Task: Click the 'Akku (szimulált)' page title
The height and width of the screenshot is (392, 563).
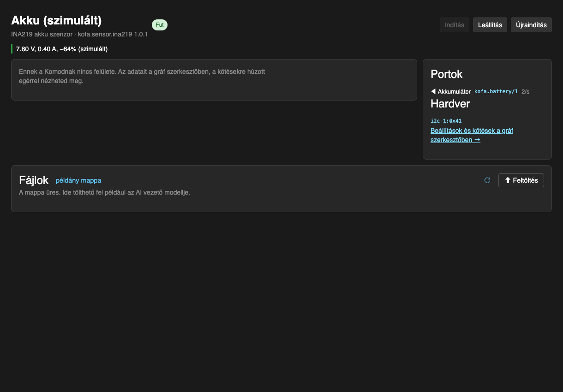Action: (x=56, y=20)
